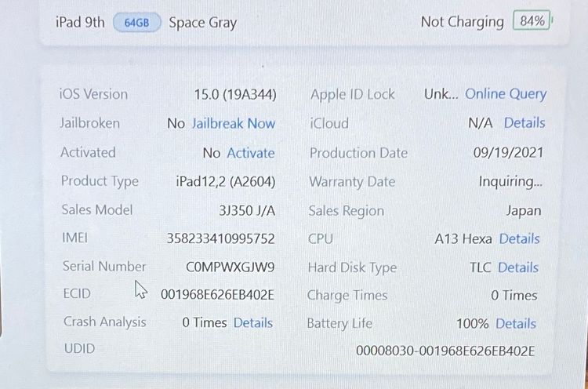This screenshot has width=588, height=389.
Task: Click the Not Charging status text
Action: coord(463,22)
